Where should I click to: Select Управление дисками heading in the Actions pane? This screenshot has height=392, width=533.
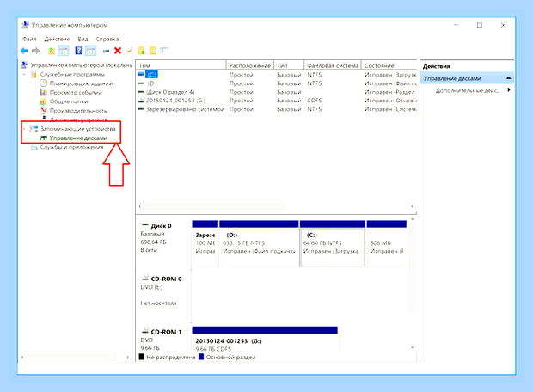467,78
